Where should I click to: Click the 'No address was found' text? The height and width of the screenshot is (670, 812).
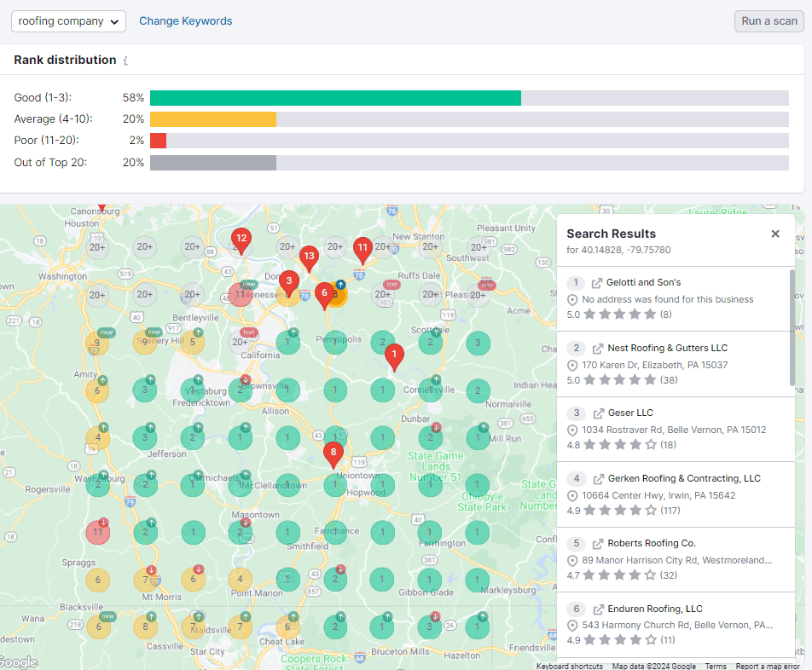coord(668,299)
